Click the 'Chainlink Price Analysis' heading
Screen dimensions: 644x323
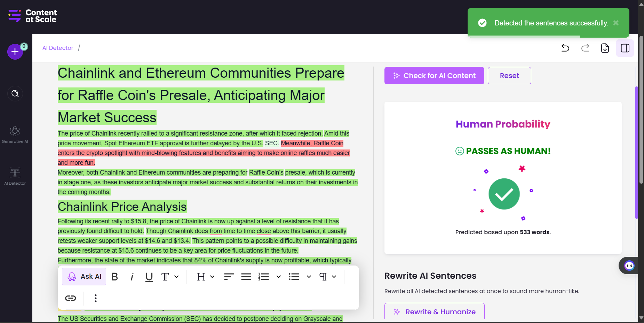[122, 207]
